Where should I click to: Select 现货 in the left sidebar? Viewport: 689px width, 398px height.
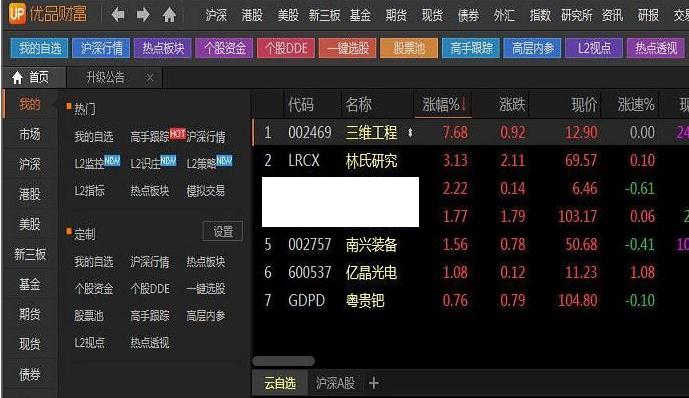coord(30,344)
